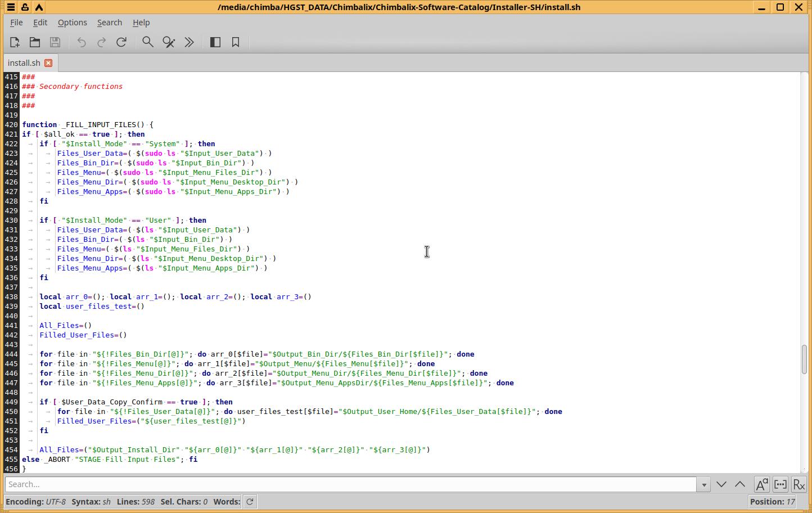The width and height of the screenshot is (812, 513).
Task: Toggle whole word search option
Action: (781, 484)
